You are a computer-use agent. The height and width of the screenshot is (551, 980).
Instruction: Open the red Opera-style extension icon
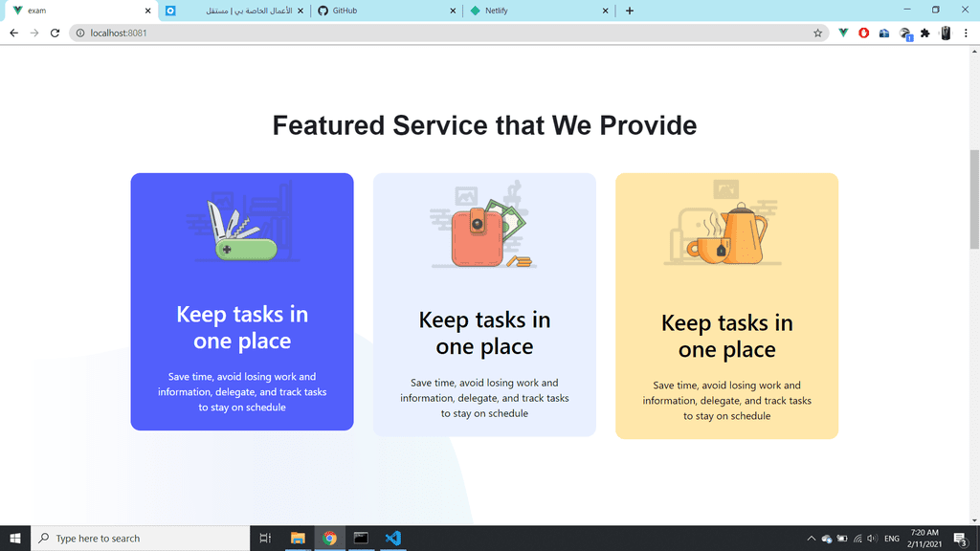coord(864,33)
